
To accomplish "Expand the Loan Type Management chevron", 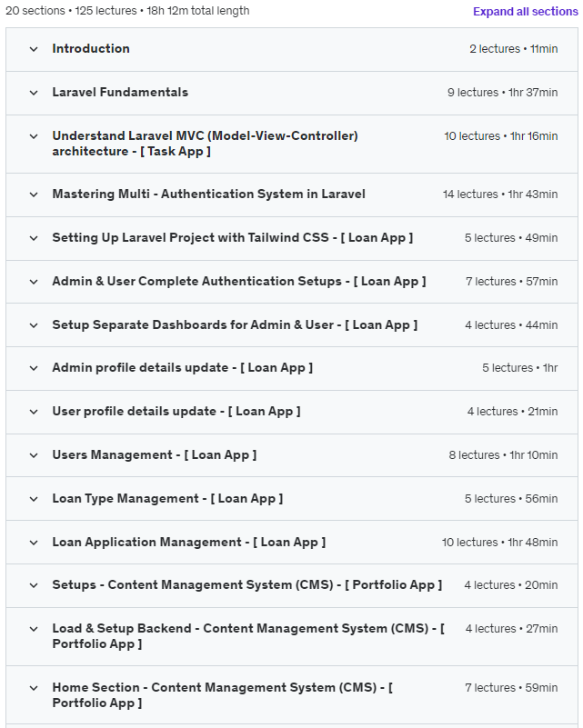I will tap(34, 499).
